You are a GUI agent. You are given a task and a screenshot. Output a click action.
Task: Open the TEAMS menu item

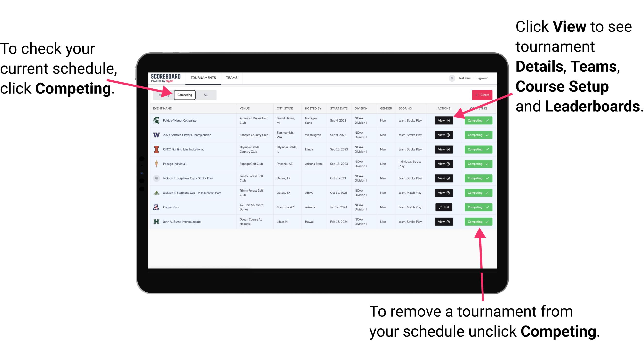(x=232, y=78)
